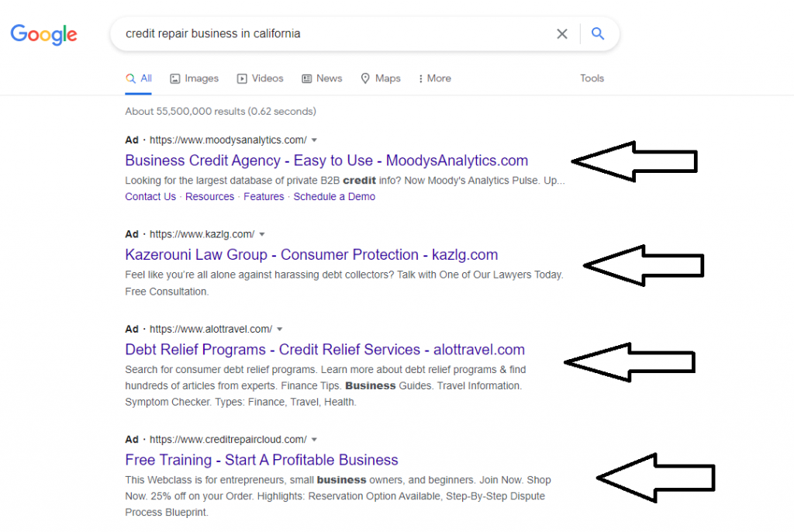Click the Schedule a Demo sitelink
Screen dimensions: 794x532
[x=334, y=196]
